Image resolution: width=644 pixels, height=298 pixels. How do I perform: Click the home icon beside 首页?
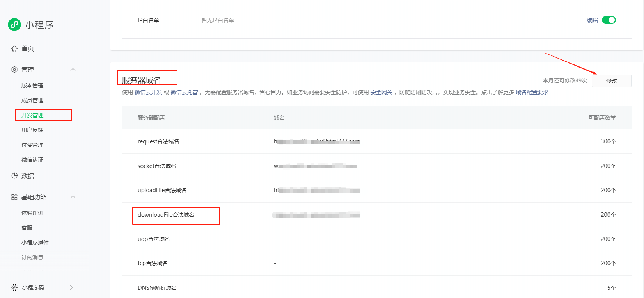point(14,48)
